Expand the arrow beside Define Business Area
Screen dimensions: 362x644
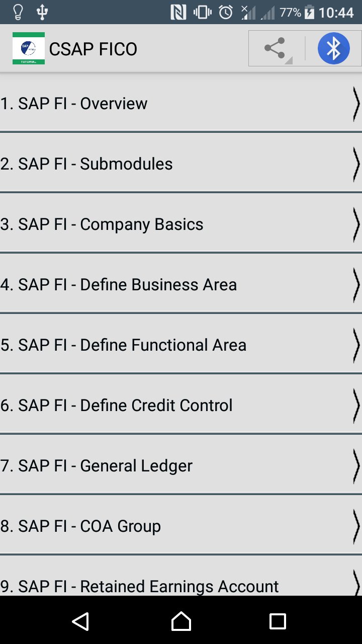click(356, 285)
